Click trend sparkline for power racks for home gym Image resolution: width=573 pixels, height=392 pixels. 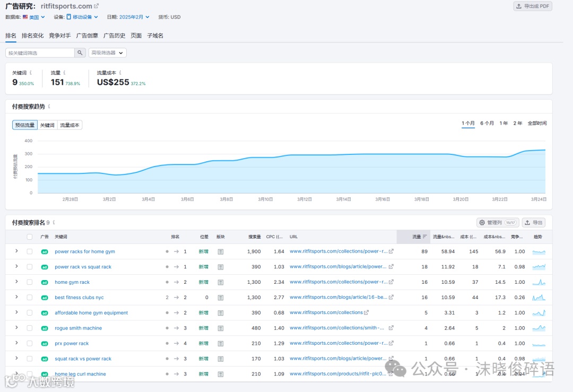pos(539,252)
